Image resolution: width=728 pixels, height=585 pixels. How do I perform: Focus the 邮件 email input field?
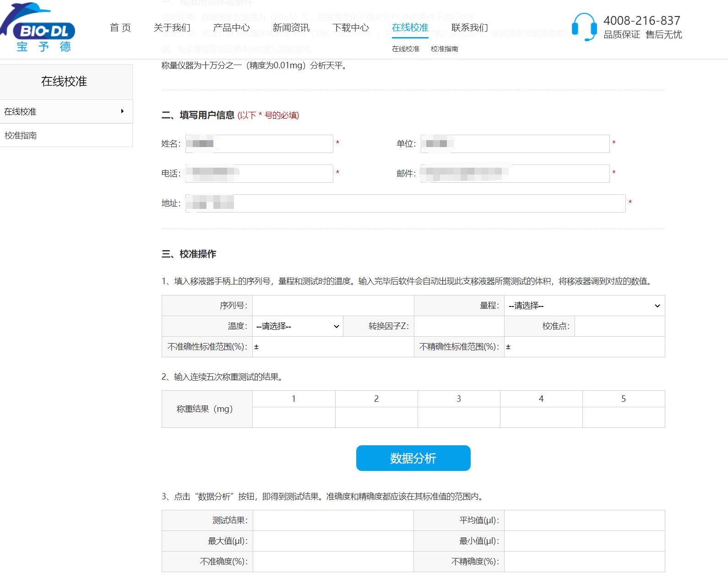click(515, 174)
